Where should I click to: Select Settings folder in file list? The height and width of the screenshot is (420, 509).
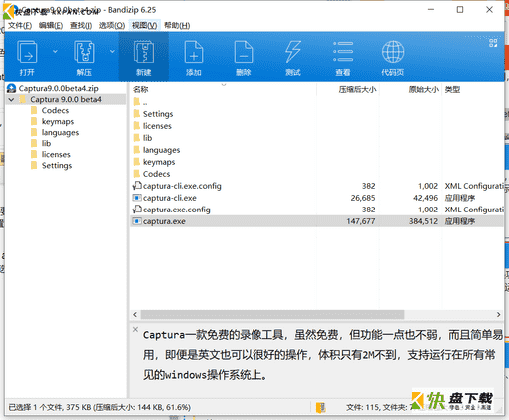coord(158,114)
